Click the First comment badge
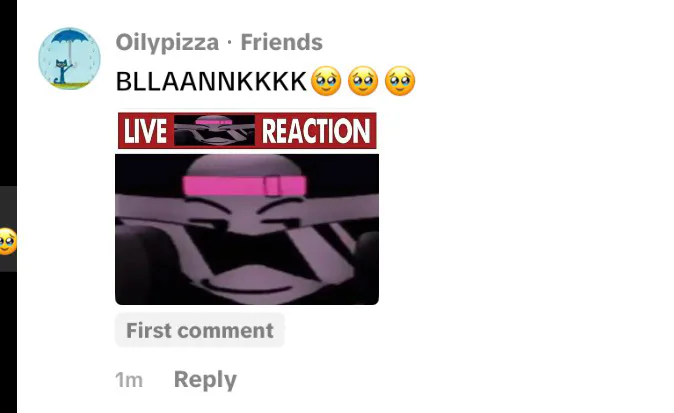Image resolution: width=674 pixels, height=413 pixels. coord(200,330)
